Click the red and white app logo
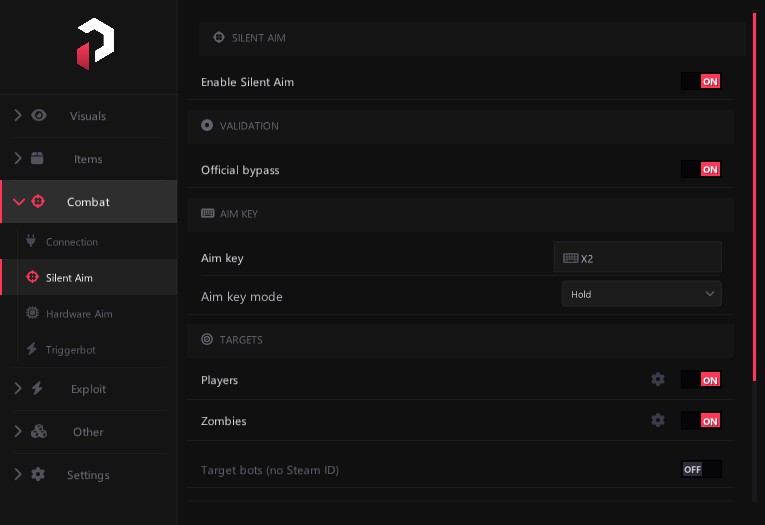Viewport: 765px width, 525px height. 96,44
